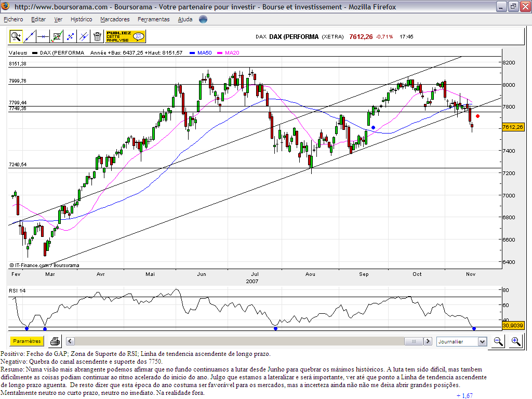Click Publiez cette analyse button
This screenshot has height=399, width=532.
point(126,36)
